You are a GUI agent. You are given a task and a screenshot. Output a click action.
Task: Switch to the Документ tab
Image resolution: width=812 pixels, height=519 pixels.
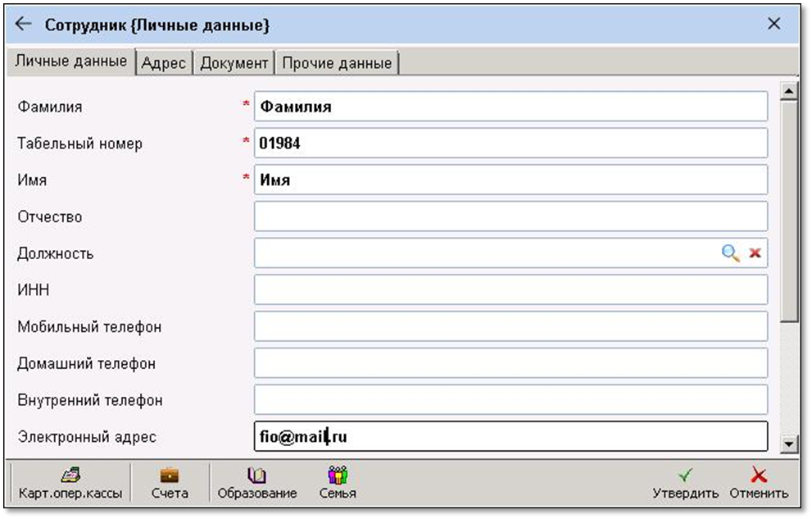click(234, 62)
